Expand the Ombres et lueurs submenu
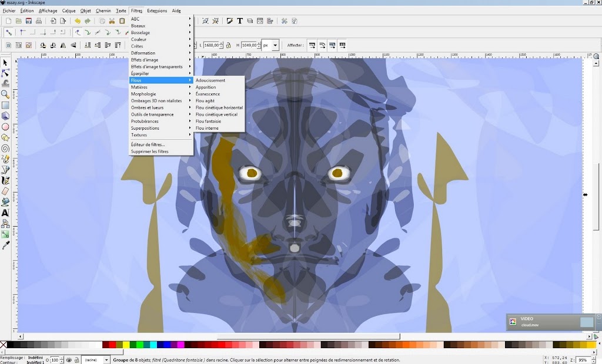Screen dimensions: 602x364 pyautogui.click(x=161, y=107)
